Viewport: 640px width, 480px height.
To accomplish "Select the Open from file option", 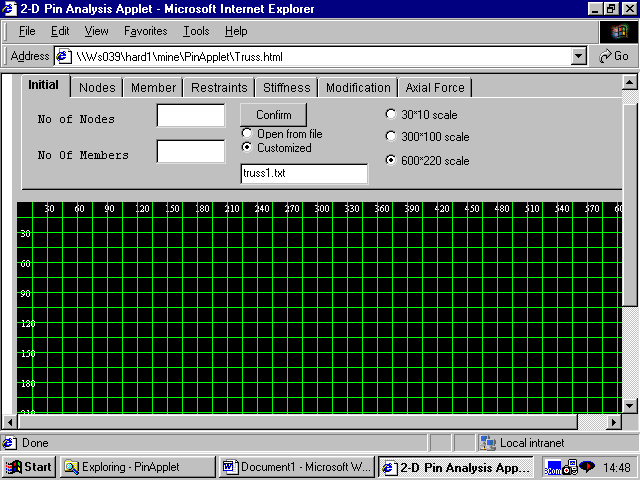I will (x=247, y=134).
